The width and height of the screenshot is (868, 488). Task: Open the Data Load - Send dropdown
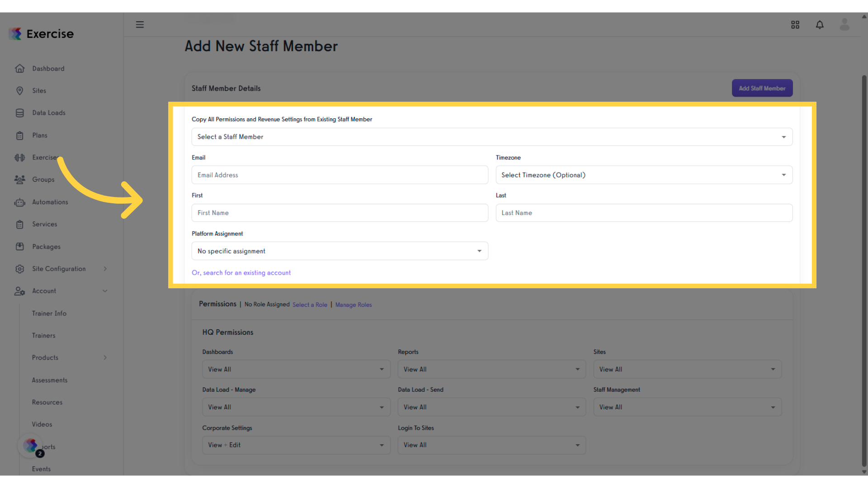[x=492, y=407]
